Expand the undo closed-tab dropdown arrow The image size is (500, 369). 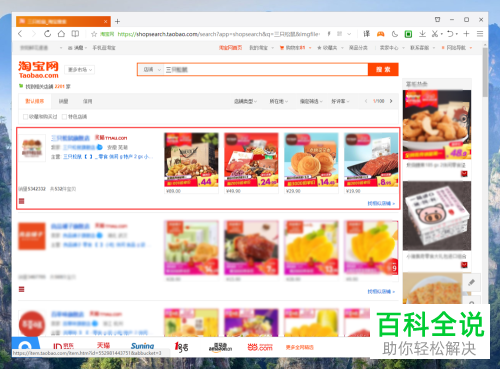(457, 34)
